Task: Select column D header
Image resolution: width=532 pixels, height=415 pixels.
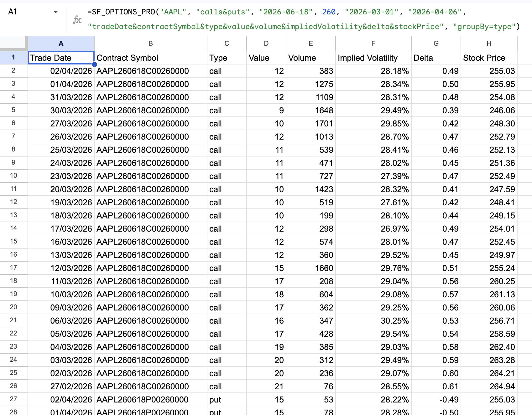Action: [x=266, y=44]
